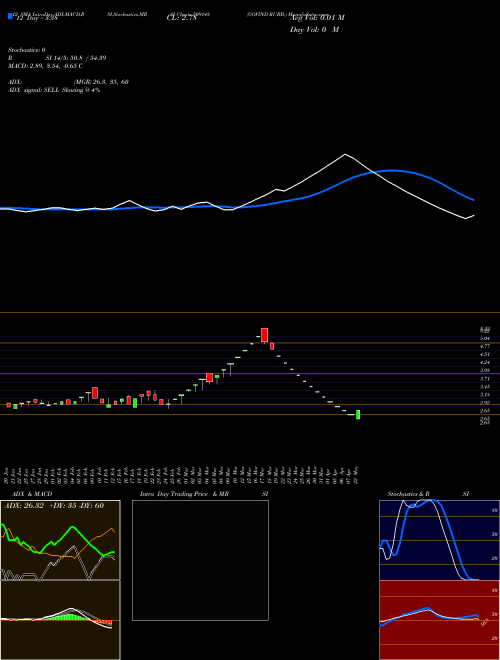Click the tall red candlestick at the price peak

point(264,335)
